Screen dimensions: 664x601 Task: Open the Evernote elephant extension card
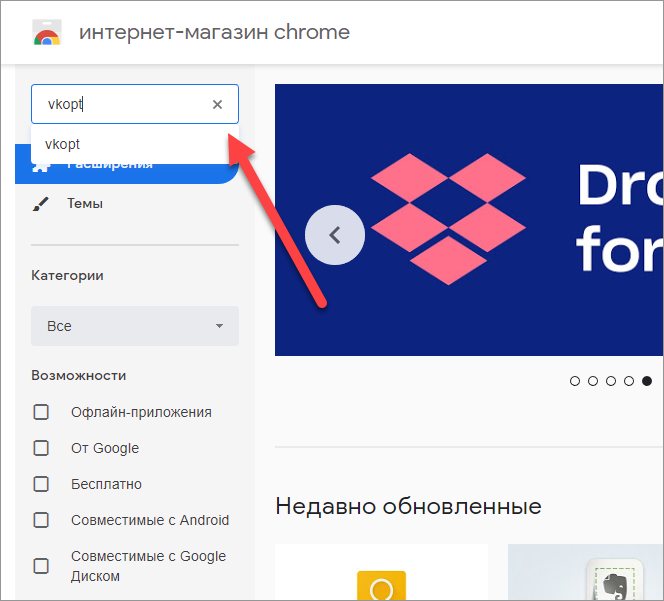(x=586, y=572)
